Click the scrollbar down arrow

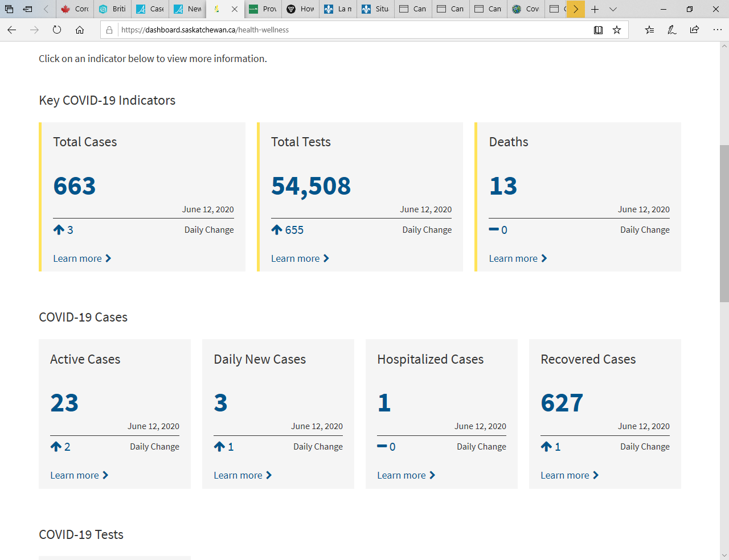coord(724,555)
